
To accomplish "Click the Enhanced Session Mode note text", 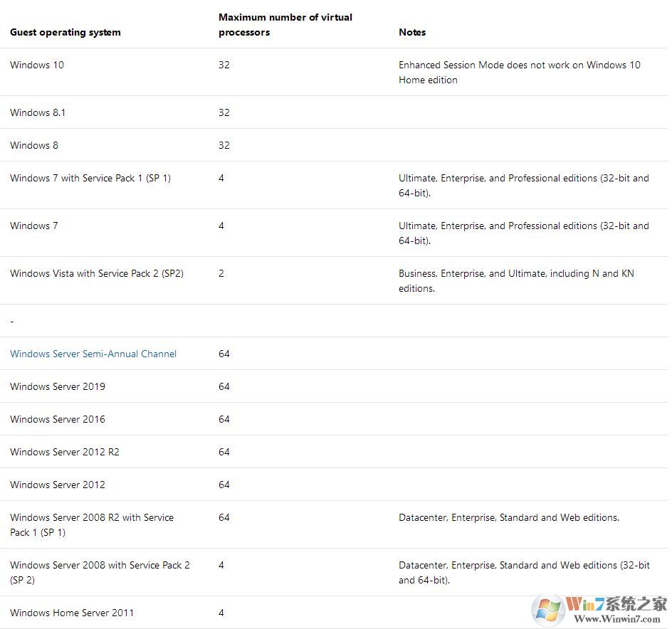I will (519, 72).
